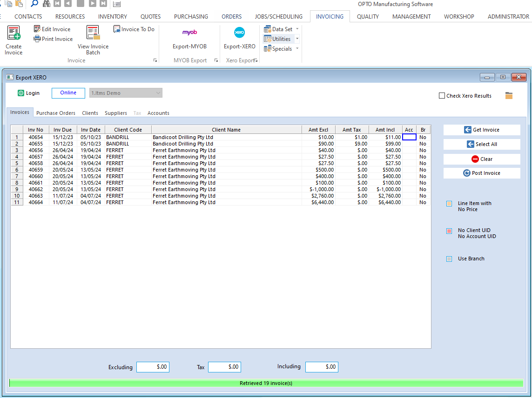Click the paste clipboard icon
532x398 pixels.
(x=20, y=4)
